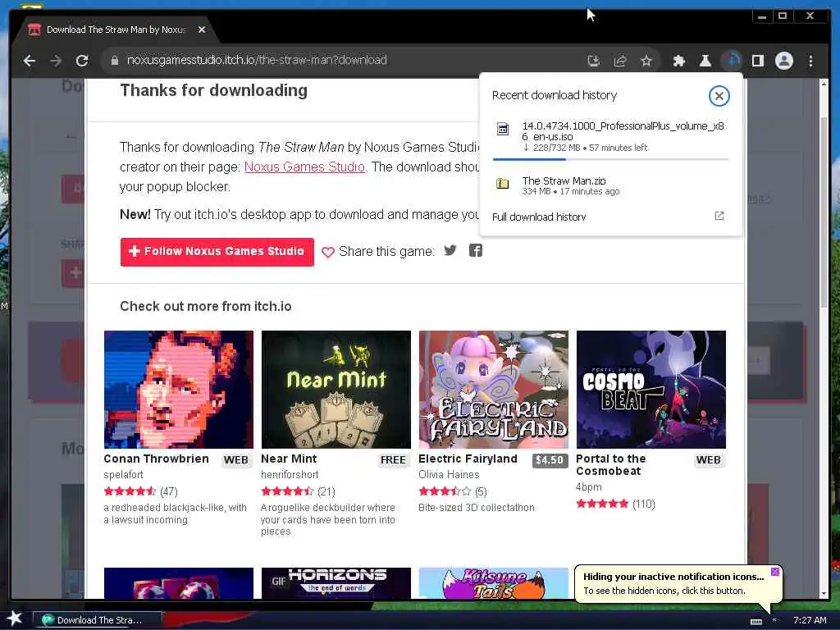
Task: Open the Near Mint game thumbnail
Action: click(x=336, y=390)
